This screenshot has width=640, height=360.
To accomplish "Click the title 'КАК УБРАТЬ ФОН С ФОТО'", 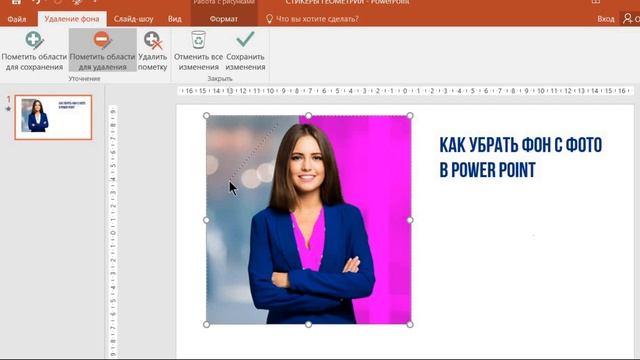I will [520, 145].
